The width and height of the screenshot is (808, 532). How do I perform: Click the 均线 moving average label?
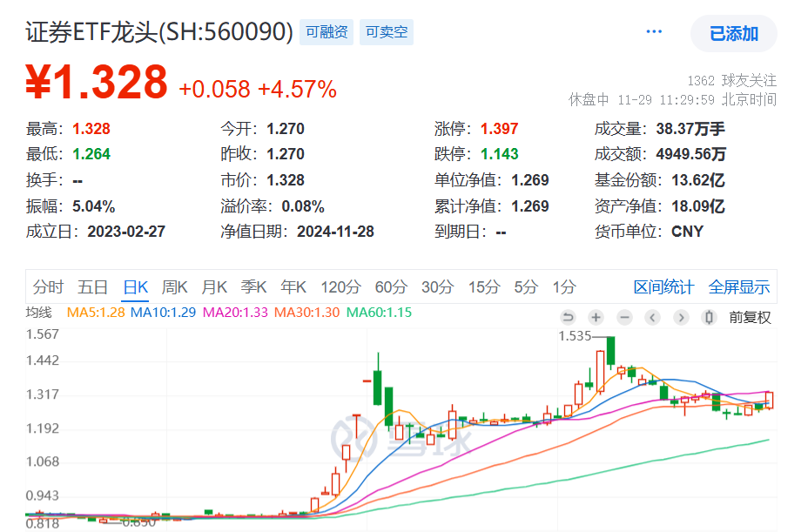[x=39, y=313]
